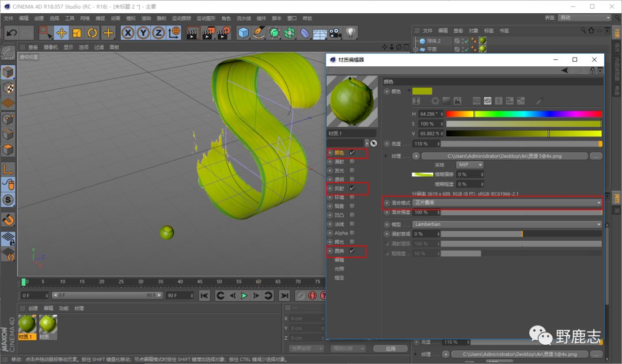This screenshot has height=364, width=622.
Task: Open the material manager Create (创建) menu
Action: pyautogui.click(x=33, y=308)
